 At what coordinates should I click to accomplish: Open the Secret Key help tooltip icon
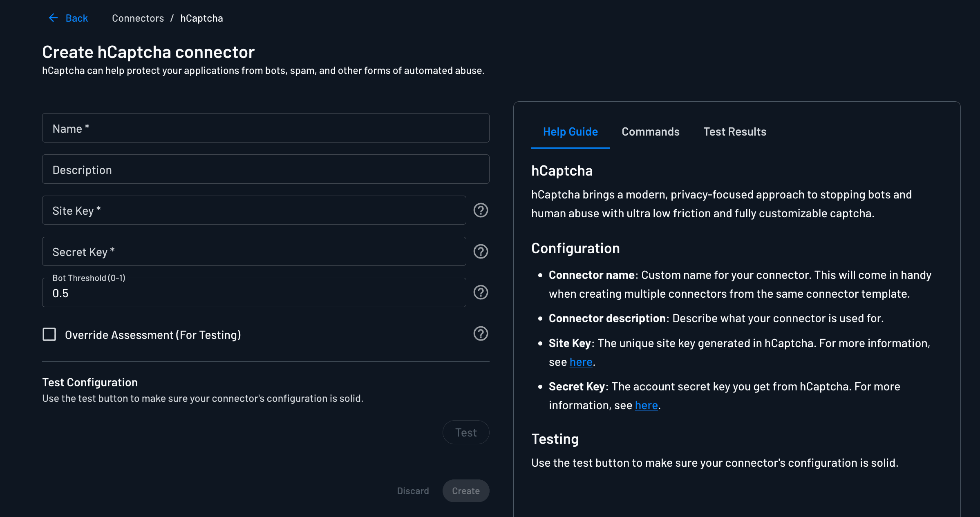[x=481, y=252]
